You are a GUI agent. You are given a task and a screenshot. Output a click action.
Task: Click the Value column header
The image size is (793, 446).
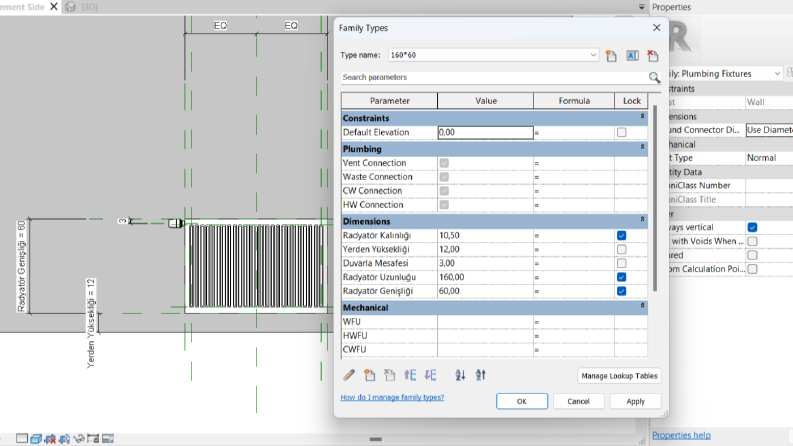pyautogui.click(x=486, y=101)
